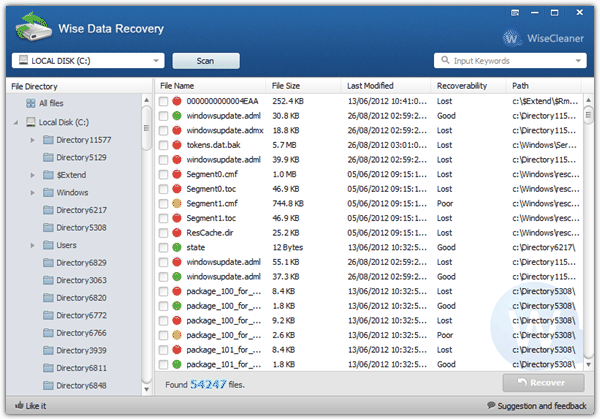Expand the Users tree node
600x419 pixels.
33,245
